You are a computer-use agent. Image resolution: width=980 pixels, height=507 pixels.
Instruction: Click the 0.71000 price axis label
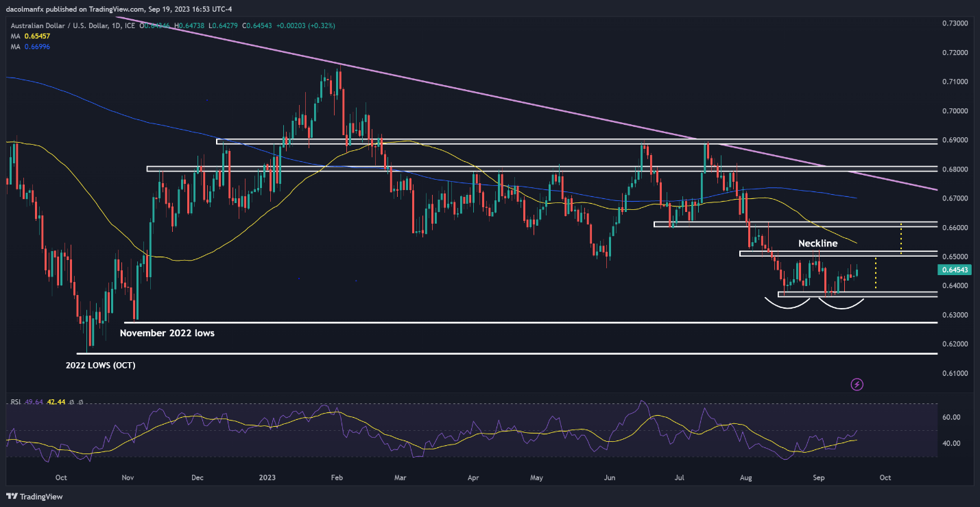point(955,82)
